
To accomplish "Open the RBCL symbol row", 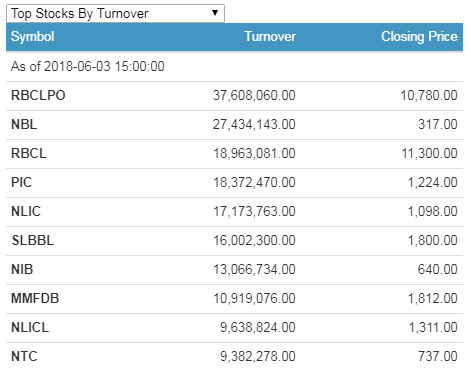I will tap(234, 154).
